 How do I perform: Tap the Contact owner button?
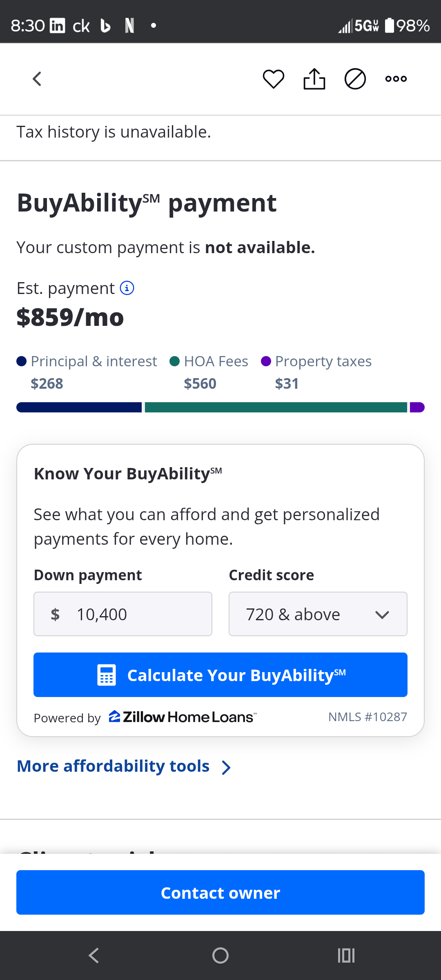(x=220, y=892)
